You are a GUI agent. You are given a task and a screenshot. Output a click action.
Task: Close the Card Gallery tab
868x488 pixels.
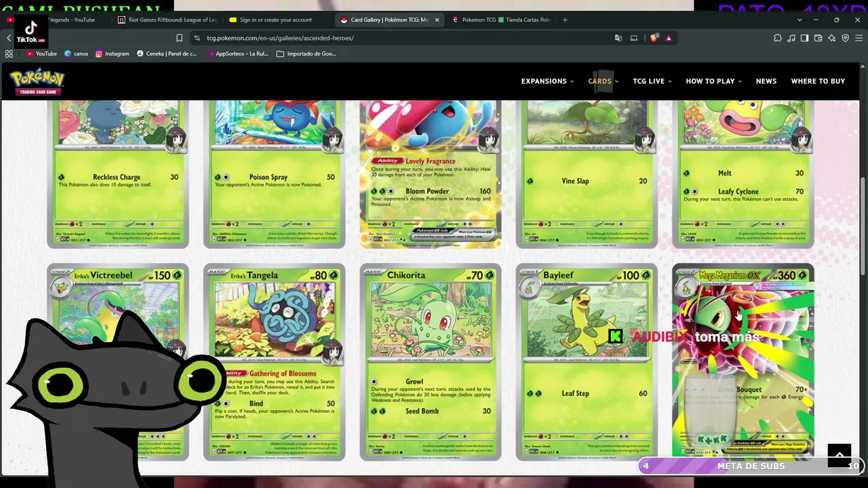[x=437, y=20]
